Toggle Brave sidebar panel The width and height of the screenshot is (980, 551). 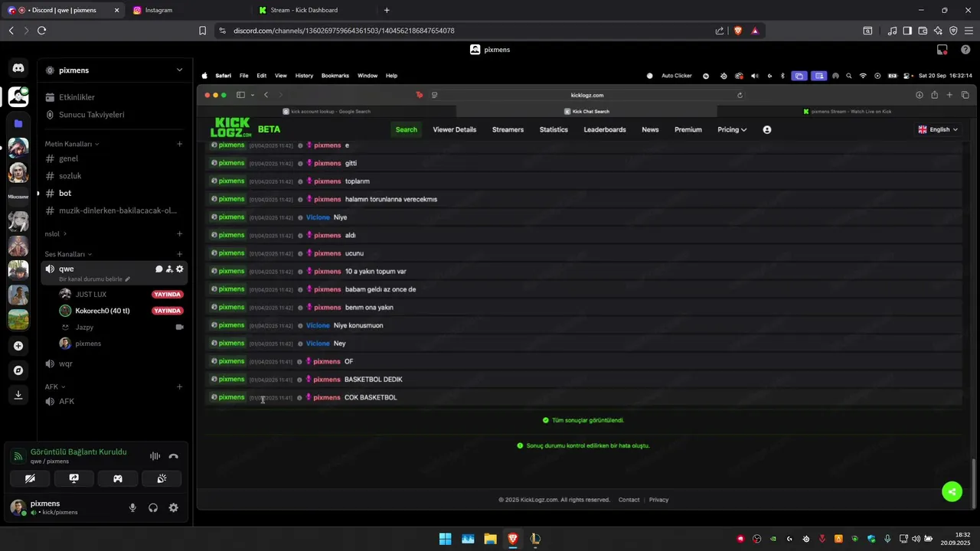(x=907, y=31)
